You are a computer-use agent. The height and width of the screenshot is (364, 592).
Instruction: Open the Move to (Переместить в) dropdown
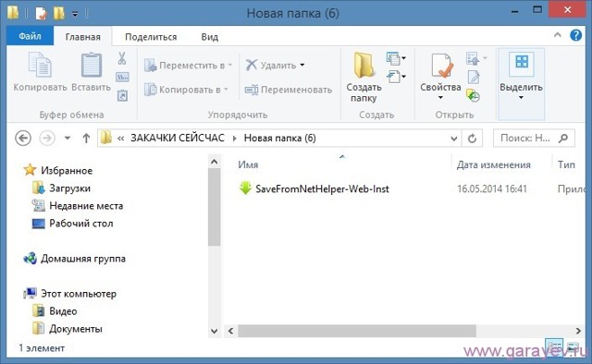coord(188,66)
